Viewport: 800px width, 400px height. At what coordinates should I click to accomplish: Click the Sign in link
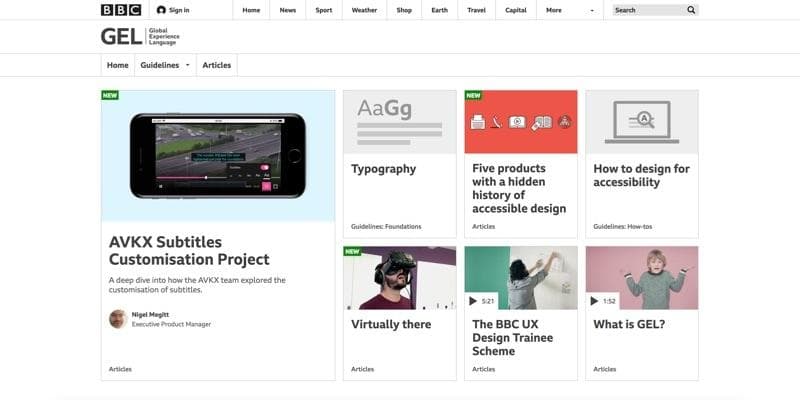179,10
